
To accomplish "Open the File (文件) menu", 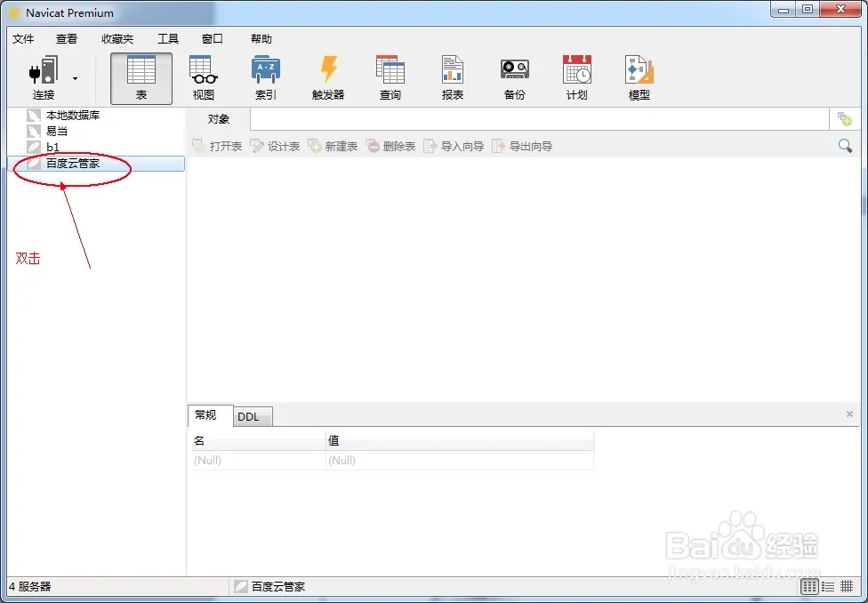I will click(x=23, y=39).
